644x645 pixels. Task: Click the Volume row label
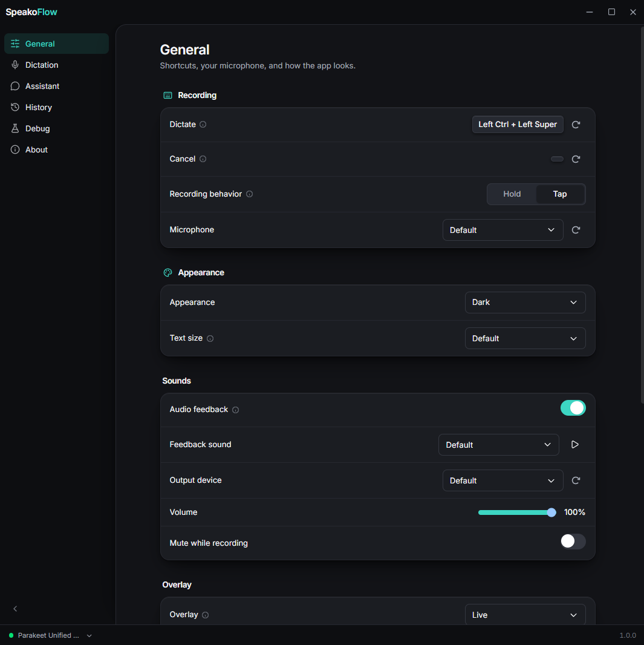[x=183, y=512]
